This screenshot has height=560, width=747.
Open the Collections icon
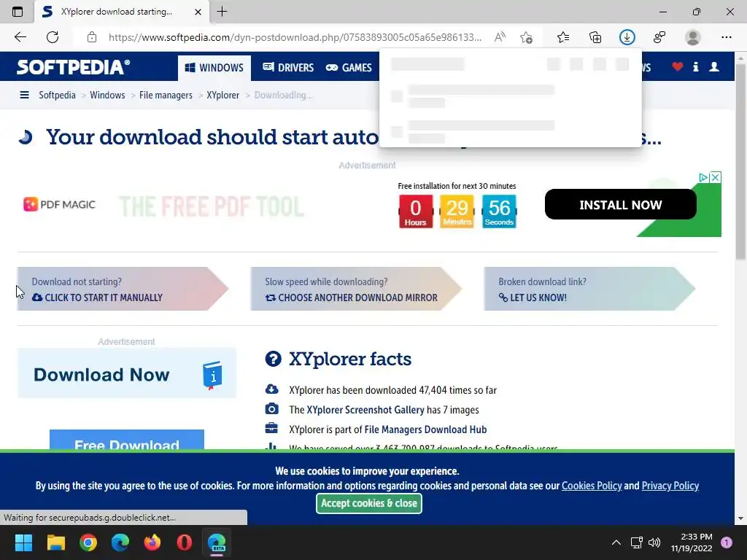pyautogui.click(x=595, y=37)
